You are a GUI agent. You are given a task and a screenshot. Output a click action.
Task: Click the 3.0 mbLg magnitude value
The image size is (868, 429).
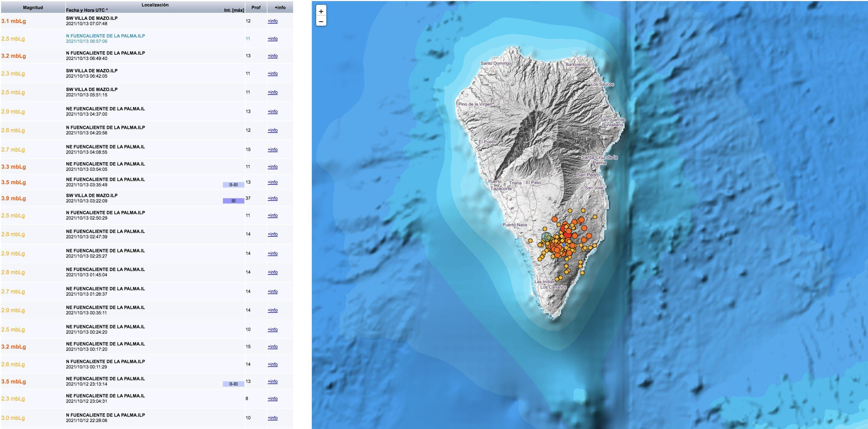pos(13,418)
